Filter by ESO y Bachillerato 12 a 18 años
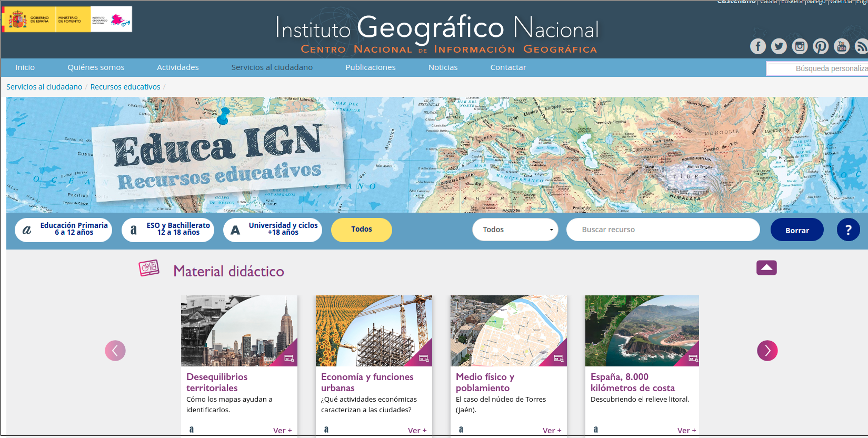 168,230
